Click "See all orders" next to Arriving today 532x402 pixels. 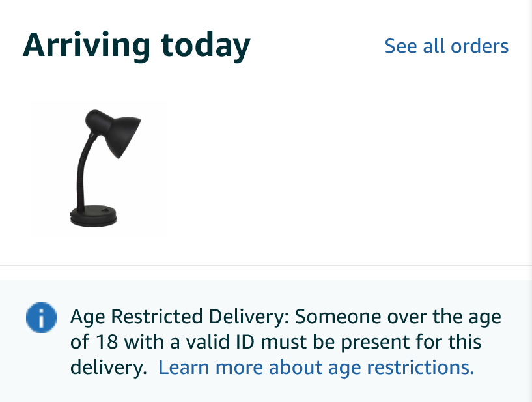[446, 46]
